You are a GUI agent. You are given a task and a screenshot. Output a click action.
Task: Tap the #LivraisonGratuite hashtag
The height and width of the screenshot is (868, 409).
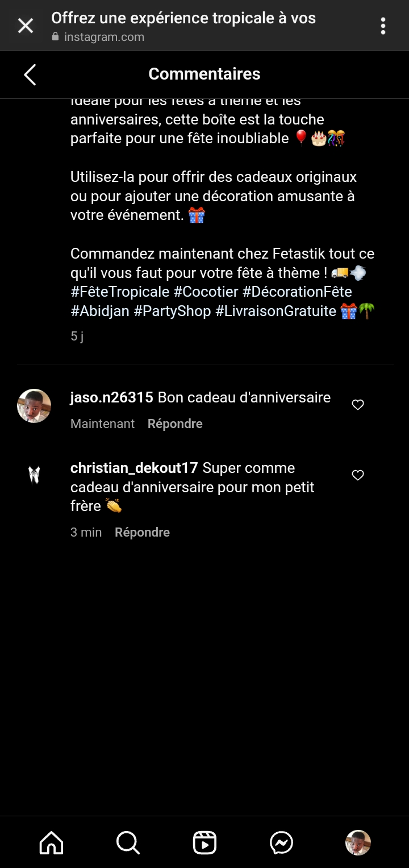click(276, 312)
